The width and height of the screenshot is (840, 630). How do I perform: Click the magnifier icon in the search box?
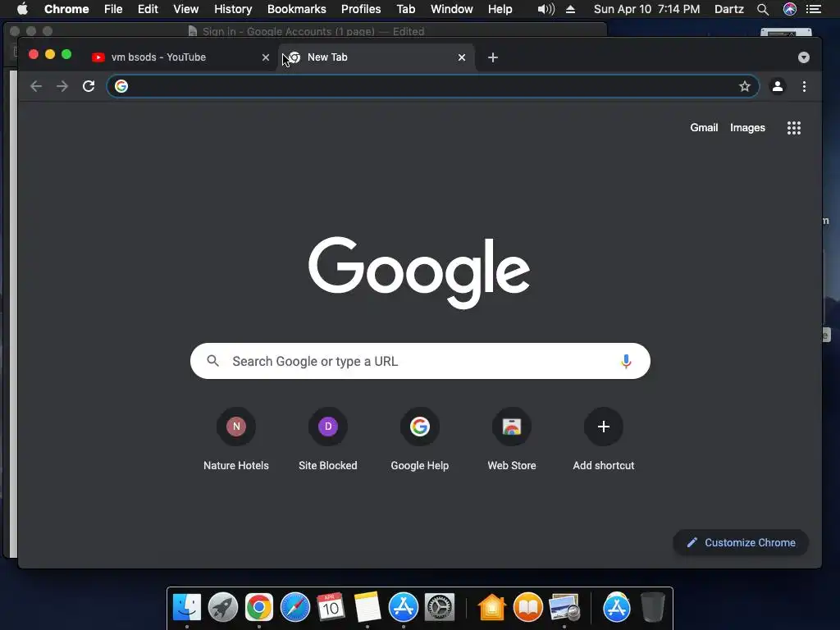212,361
